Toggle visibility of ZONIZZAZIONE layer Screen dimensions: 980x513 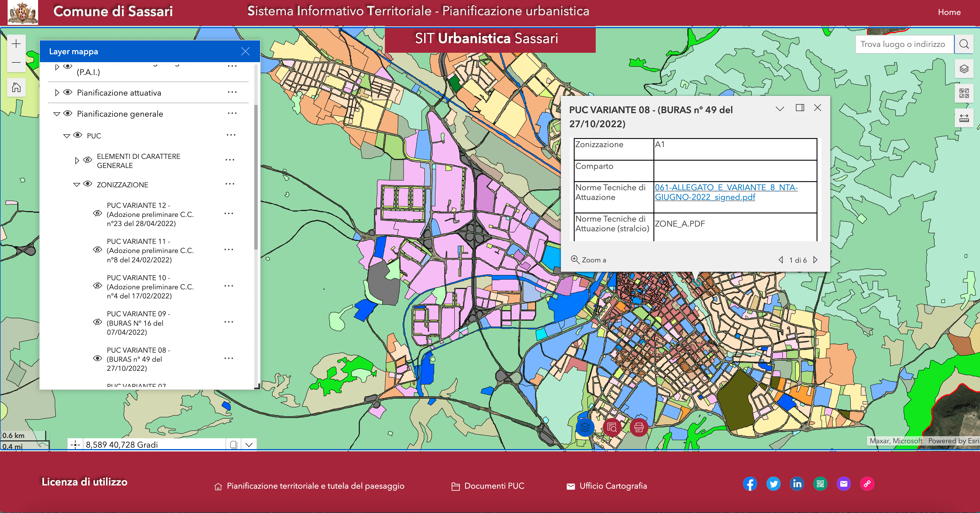[88, 184]
